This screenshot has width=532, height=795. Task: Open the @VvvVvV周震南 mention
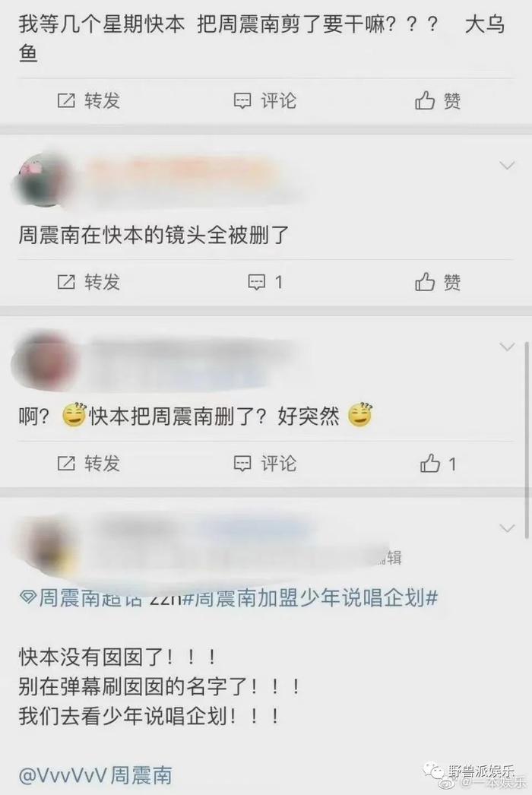click(95, 776)
